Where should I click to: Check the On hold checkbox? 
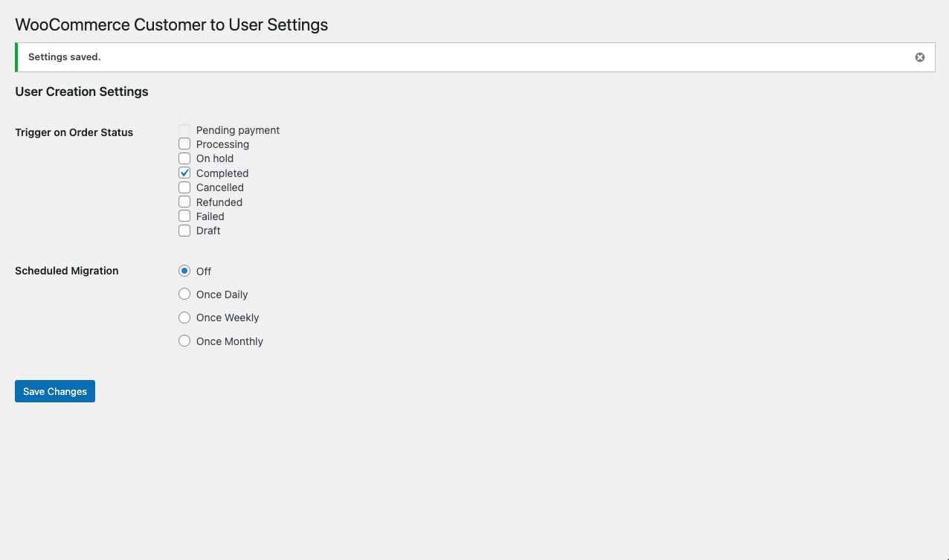(x=184, y=158)
